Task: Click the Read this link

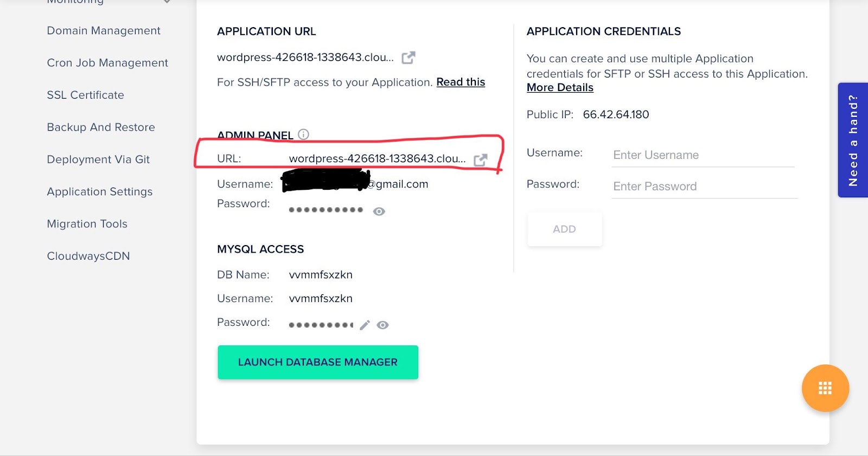Action: [x=461, y=82]
